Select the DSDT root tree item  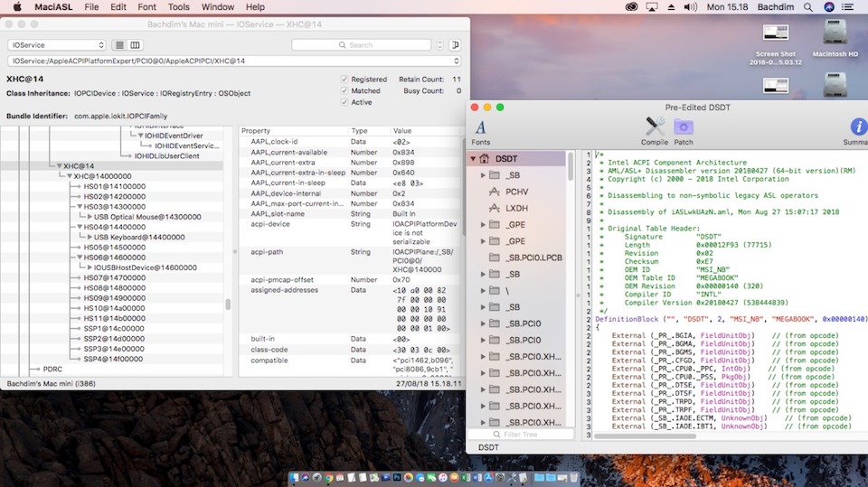[x=506, y=159]
